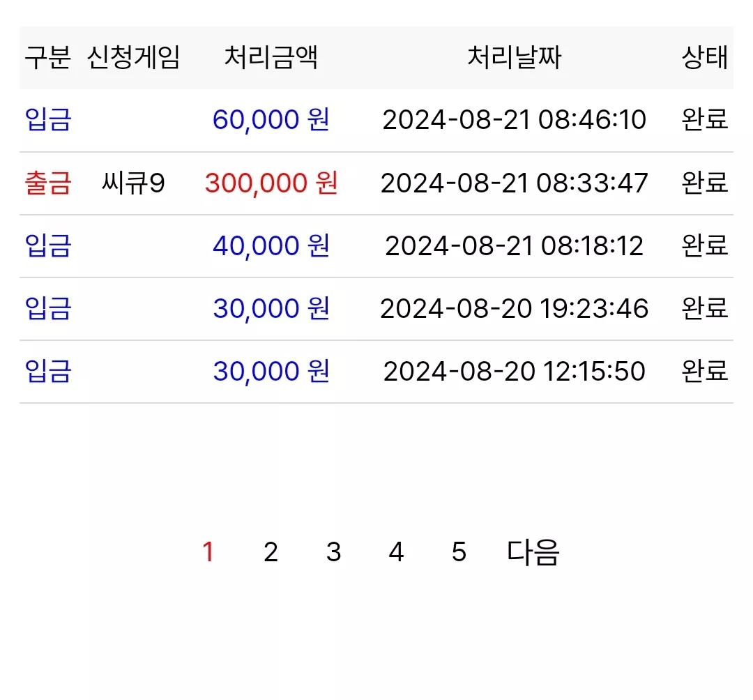The height and width of the screenshot is (700, 753).
Task: Go to page 3 of transaction history
Action: point(333,552)
